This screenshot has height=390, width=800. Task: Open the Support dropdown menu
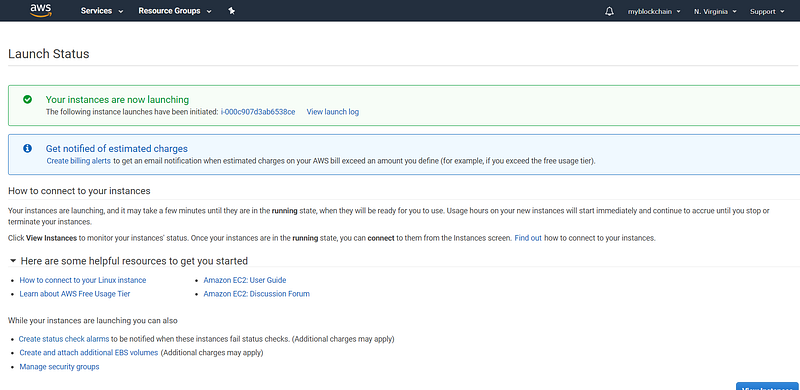pos(767,12)
